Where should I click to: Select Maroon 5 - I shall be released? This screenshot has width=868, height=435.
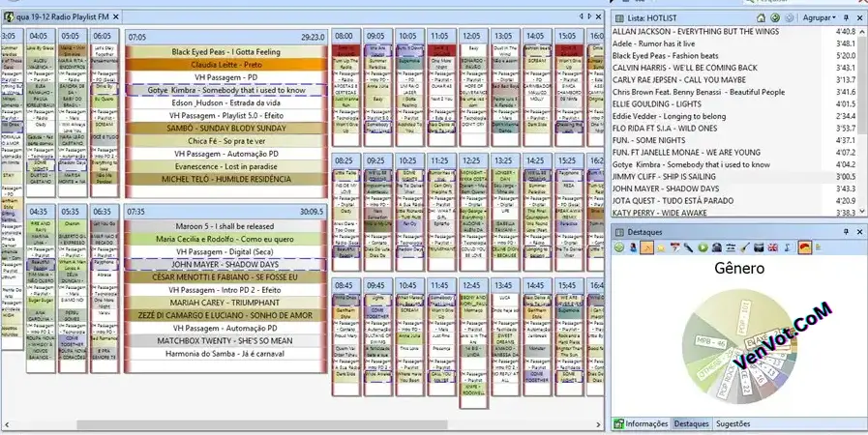tap(225, 226)
